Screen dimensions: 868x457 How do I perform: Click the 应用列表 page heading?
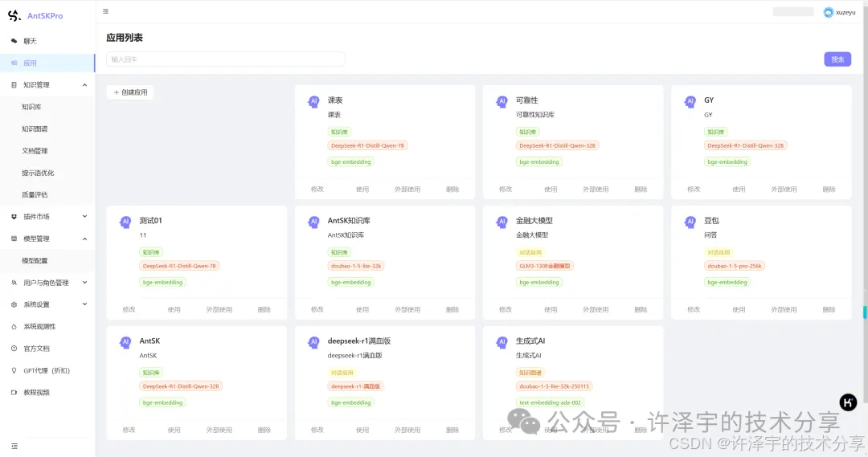[125, 38]
